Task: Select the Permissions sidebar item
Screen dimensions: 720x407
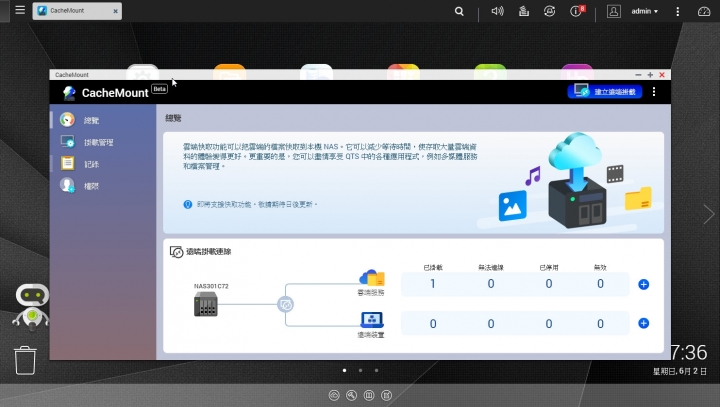Action: coord(103,186)
